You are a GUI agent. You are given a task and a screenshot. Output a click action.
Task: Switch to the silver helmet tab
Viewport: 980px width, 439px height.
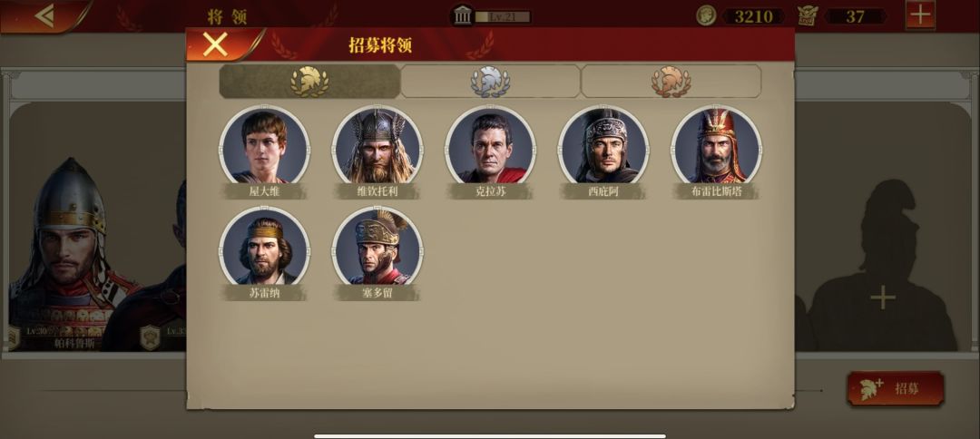coord(490,82)
